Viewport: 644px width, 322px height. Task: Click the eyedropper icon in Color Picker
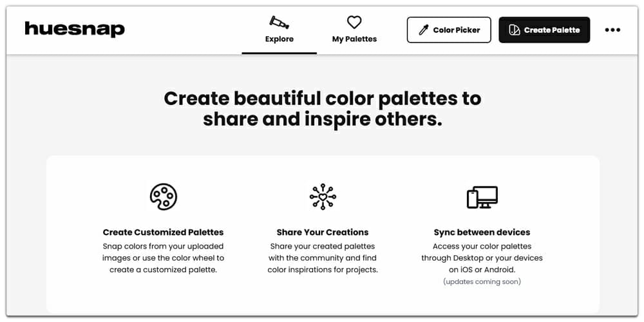tap(424, 30)
